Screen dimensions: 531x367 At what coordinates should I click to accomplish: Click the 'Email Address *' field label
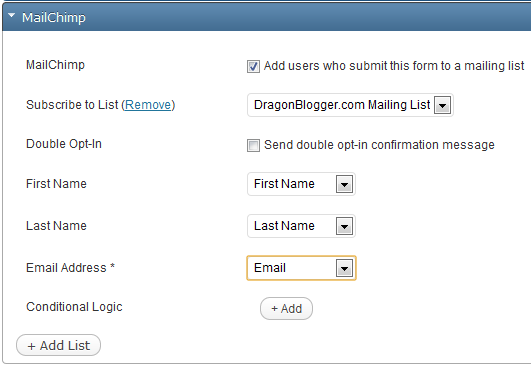70,268
